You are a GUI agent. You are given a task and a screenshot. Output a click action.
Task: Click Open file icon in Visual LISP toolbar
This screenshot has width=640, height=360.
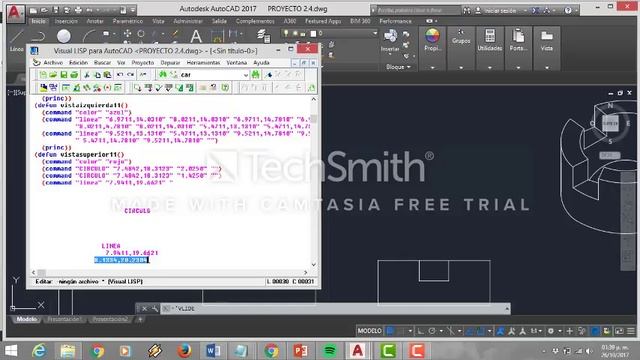53,75
